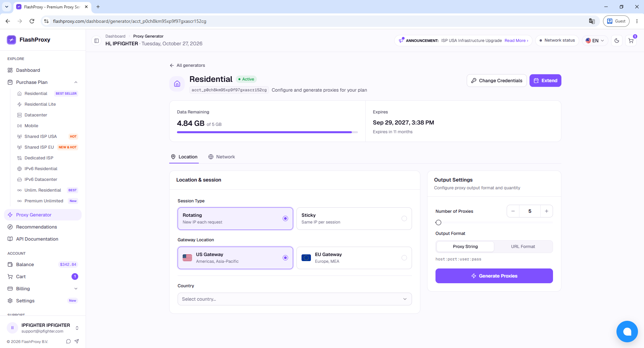Click the number of proxies slider handle

tap(439, 222)
